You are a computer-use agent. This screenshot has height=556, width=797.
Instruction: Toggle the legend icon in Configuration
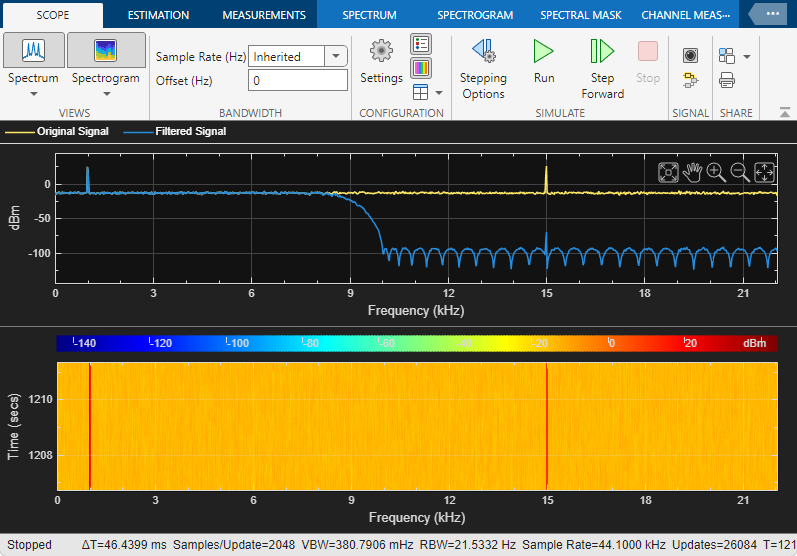pos(421,44)
